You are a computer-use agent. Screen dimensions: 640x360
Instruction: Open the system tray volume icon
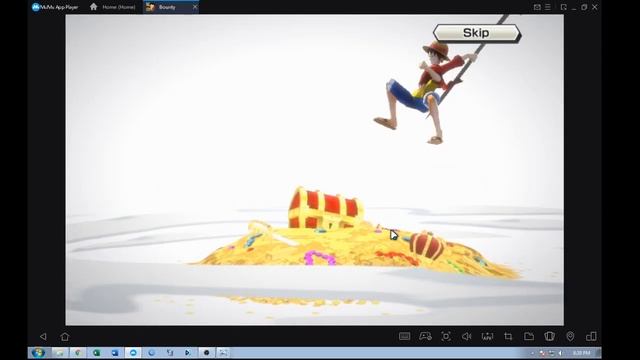click(x=561, y=353)
